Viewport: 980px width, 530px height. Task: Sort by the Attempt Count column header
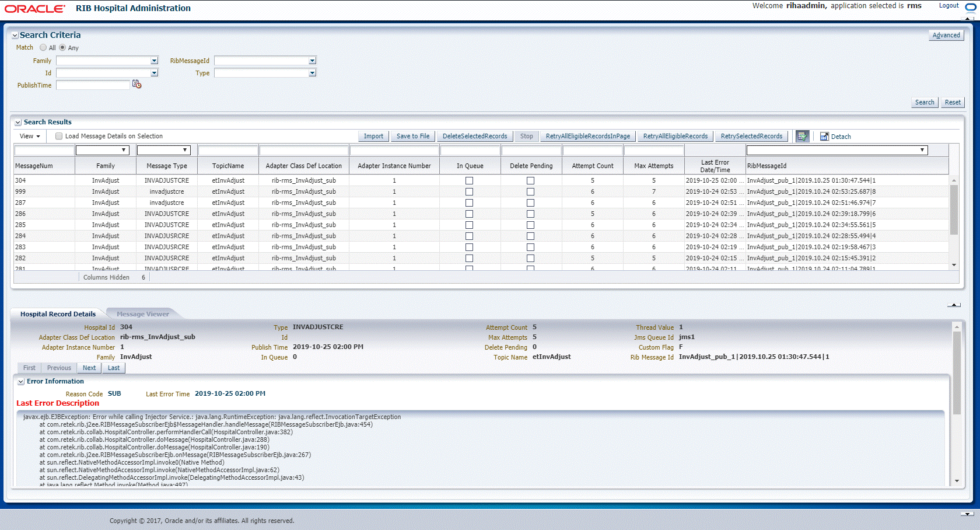[x=592, y=166]
